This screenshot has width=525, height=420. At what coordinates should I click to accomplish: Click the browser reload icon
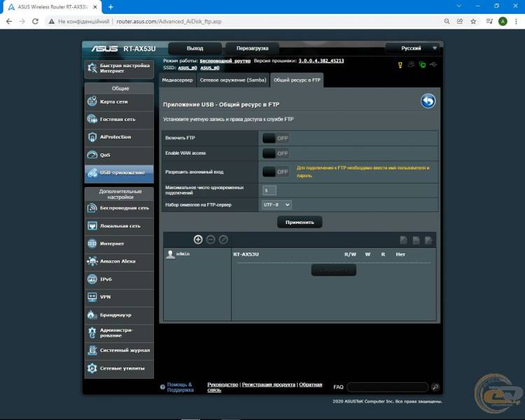click(35, 22)
